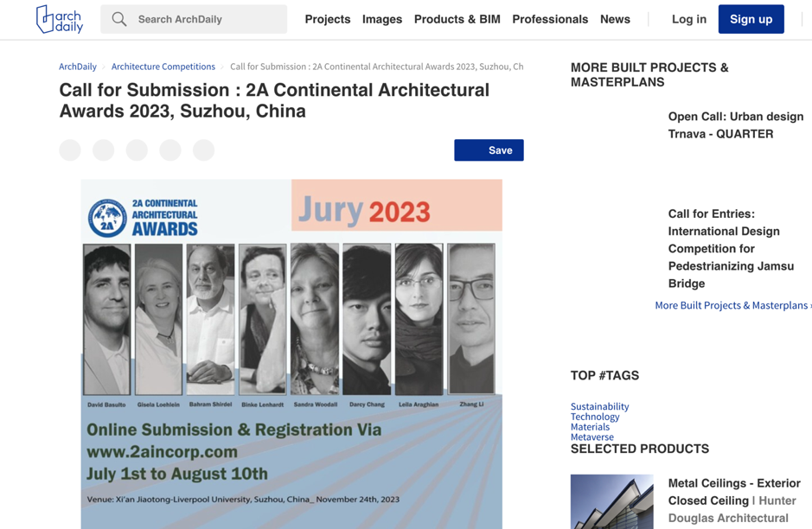
Task: Open the Metaverse tag
Action: (591, 437)
